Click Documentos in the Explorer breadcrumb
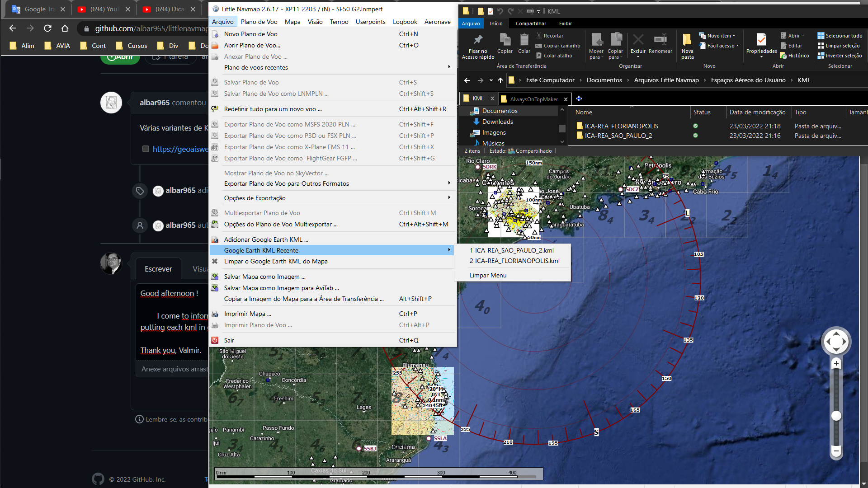This screenshot has width=868, height=488. coord(604,80)
